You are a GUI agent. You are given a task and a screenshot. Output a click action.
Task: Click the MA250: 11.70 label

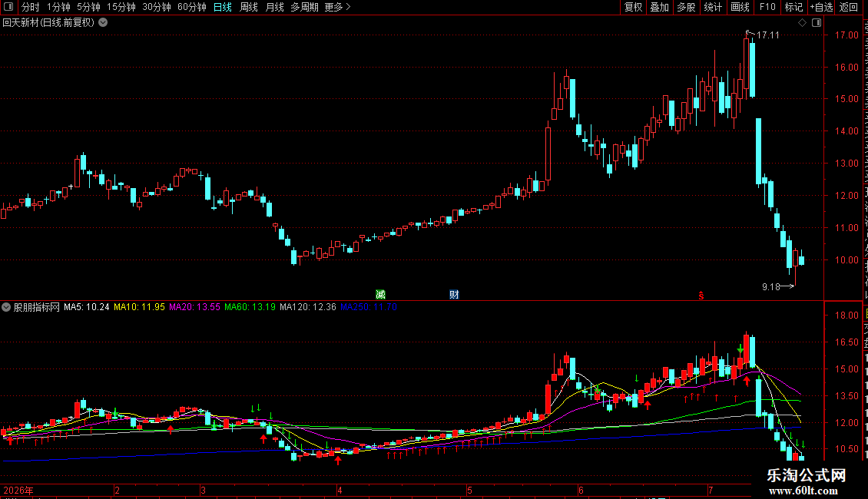[369, 307]
